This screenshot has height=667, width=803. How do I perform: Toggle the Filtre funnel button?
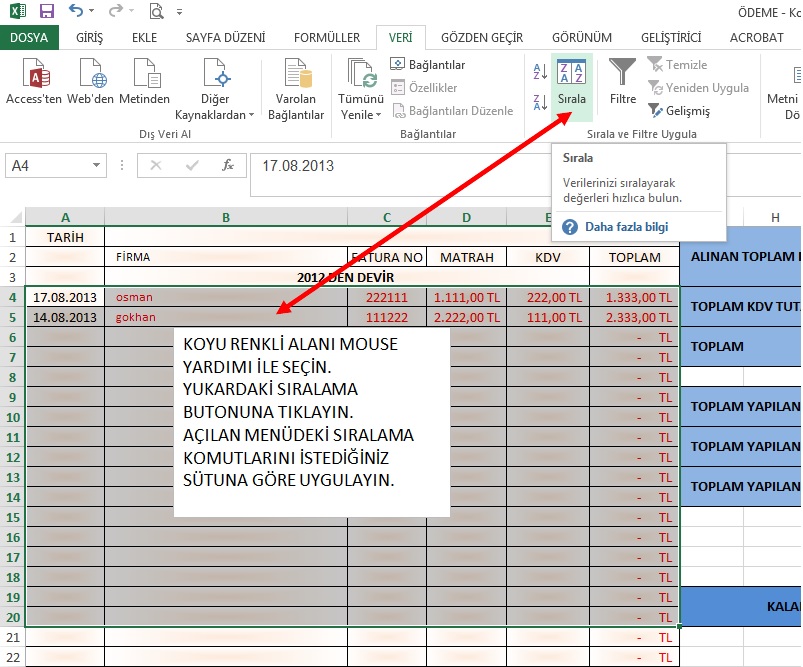click(x=623, y=82)
